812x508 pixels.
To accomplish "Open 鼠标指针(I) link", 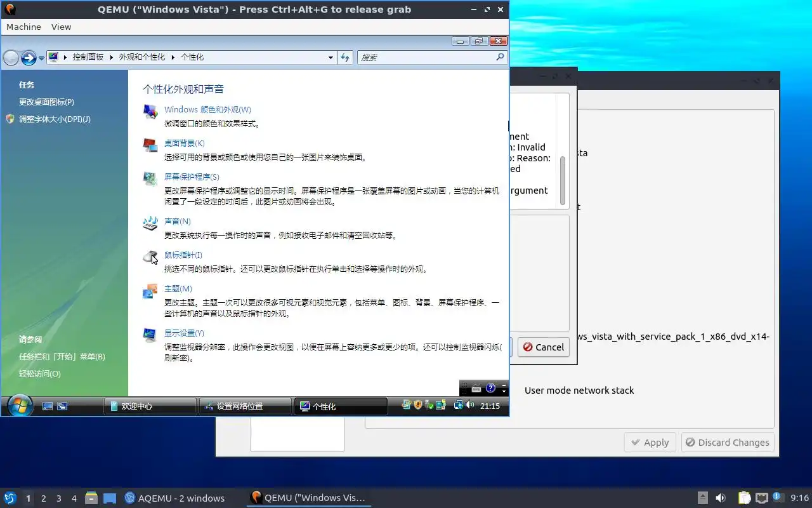I will (183, 255).
